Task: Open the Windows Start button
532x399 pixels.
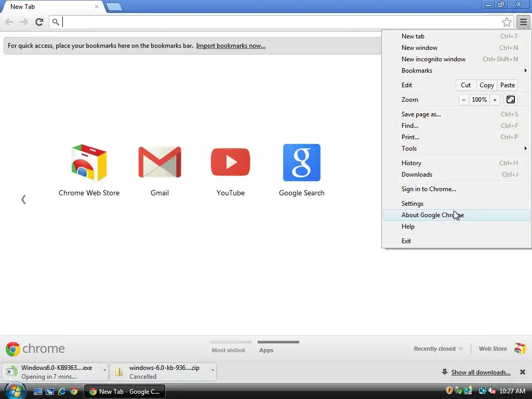Action: [15, 391]
